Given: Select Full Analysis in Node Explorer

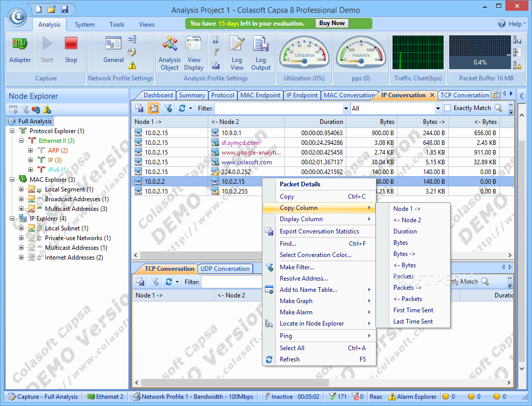Looking at the screenshot, I should tap(31, 121).
